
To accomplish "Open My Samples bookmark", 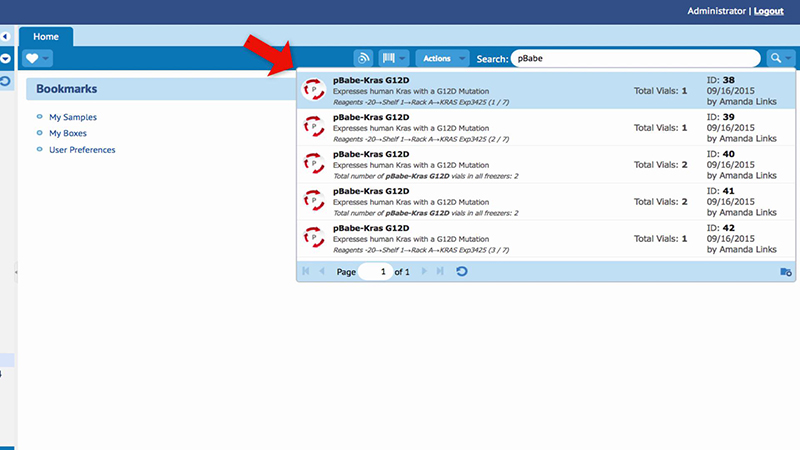I will pos(73,117).
